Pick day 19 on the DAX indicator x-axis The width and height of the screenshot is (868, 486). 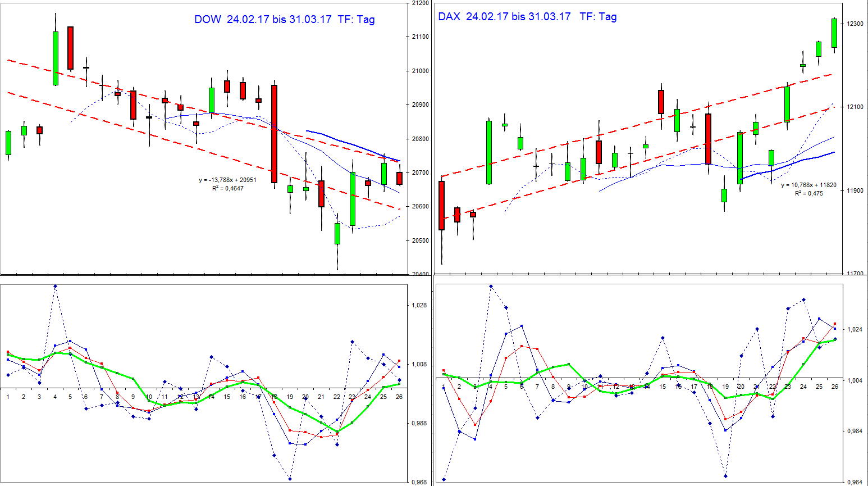pyautogui.click(x=725, y=387)
